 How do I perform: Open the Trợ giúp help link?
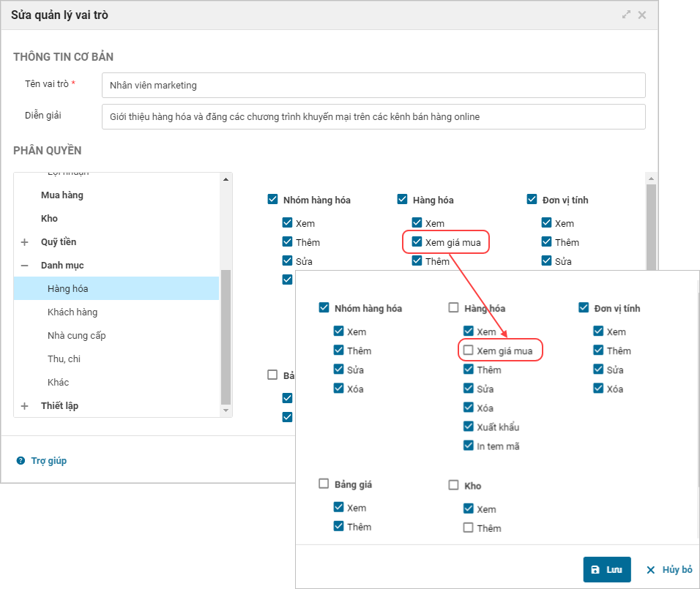48,461
